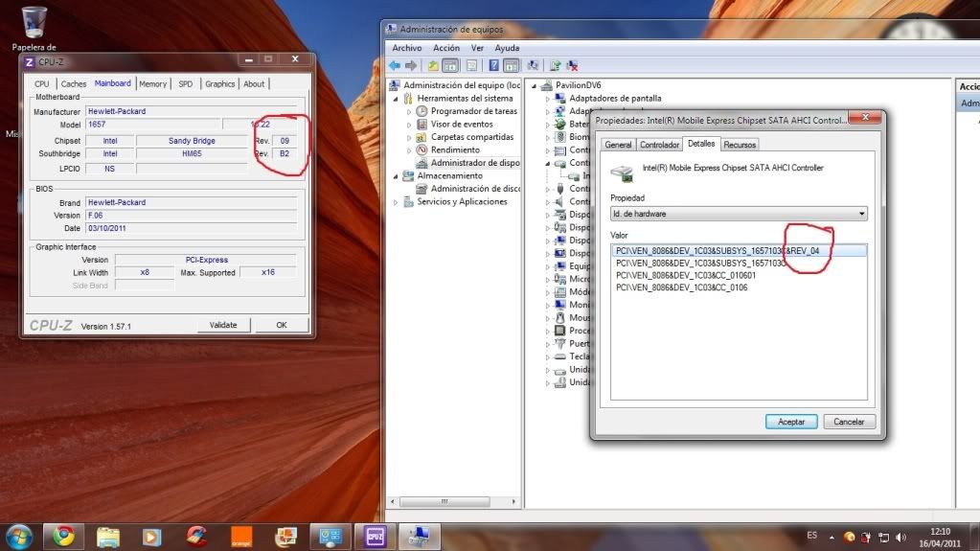980x551 pixels.
Task: Click Validate button in CPU-Z
Action: coord(223,325)
